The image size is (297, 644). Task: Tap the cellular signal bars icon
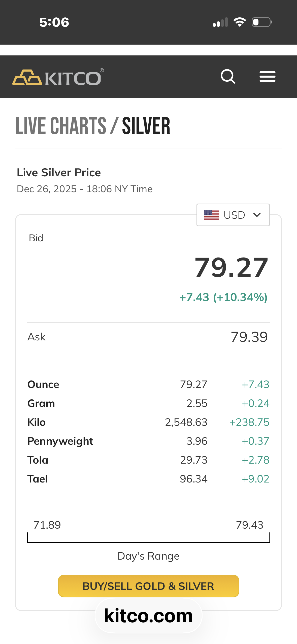(x=220, y=22)
